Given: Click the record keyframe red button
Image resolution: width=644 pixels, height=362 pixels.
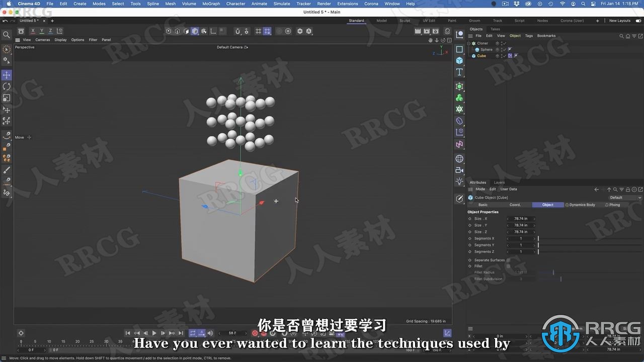Looking at the screenshot, I should tap(255, 333).
